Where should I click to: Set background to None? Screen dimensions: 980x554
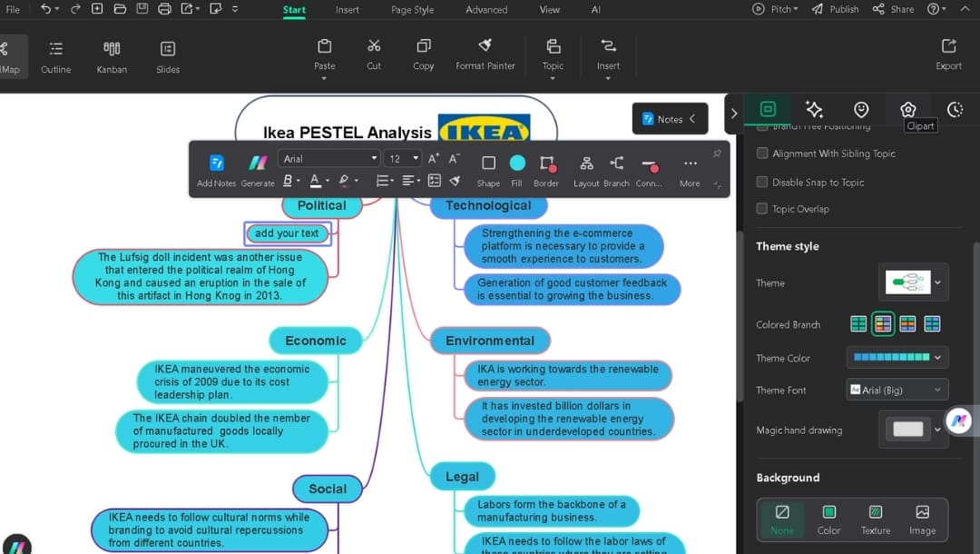pyautogui.click(x=782, y=519)
